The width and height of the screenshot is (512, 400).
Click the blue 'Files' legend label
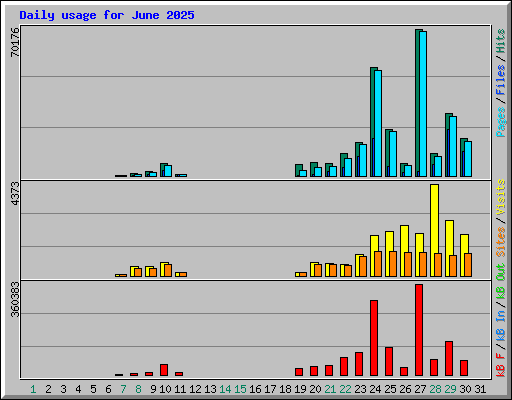point(500,80)
